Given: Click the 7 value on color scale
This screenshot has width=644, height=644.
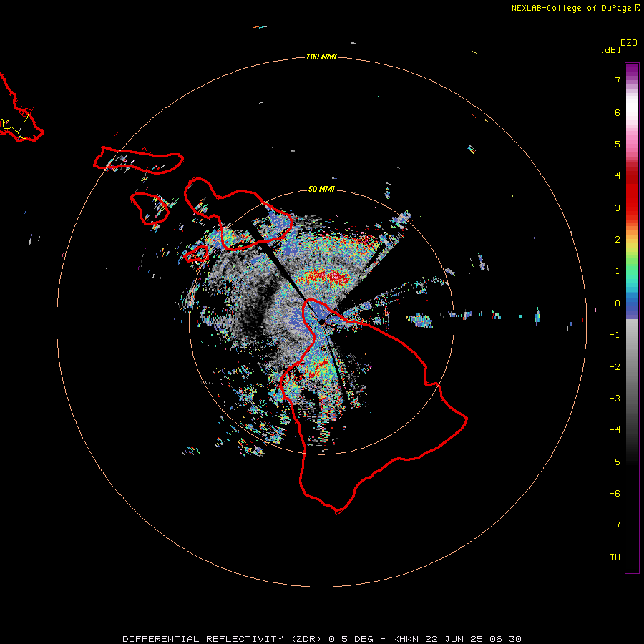Looking at the screenshot, I should (x=618, y=80).
